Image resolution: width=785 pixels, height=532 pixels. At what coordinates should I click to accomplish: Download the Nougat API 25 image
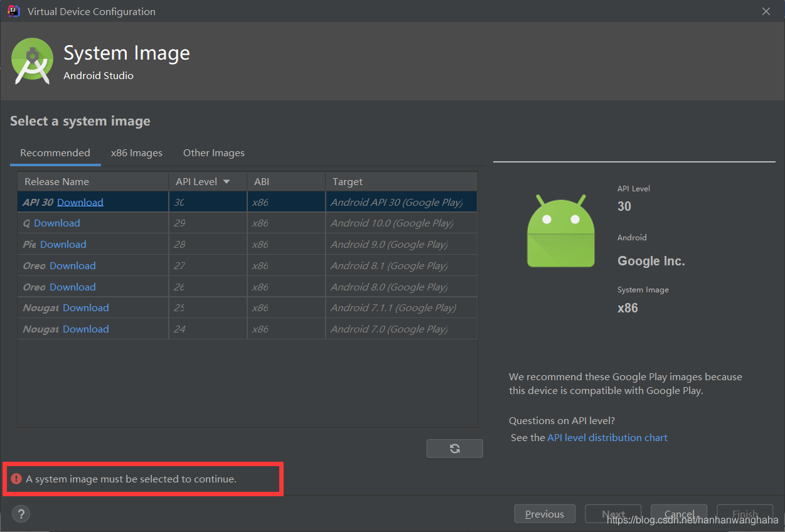click(x=85, y=307)
